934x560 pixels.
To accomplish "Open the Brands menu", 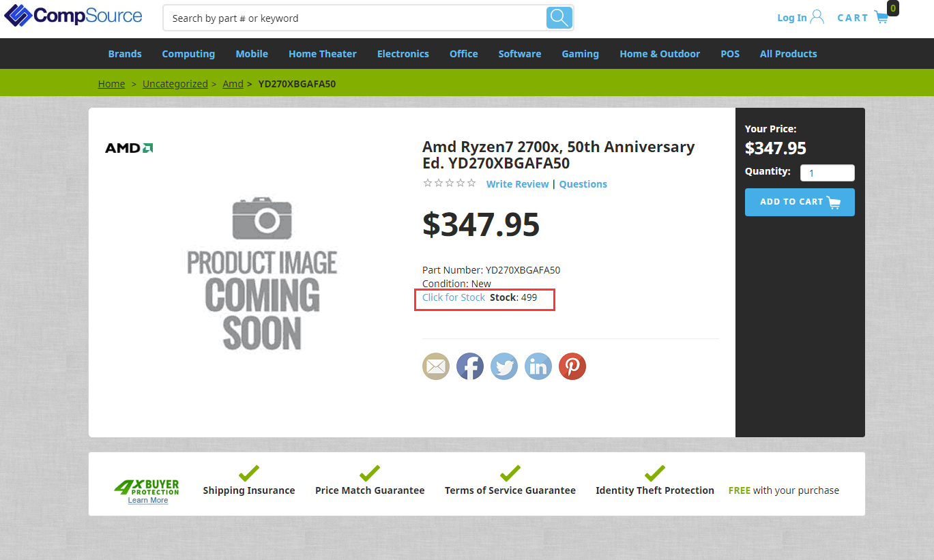I will click(125, 54).
